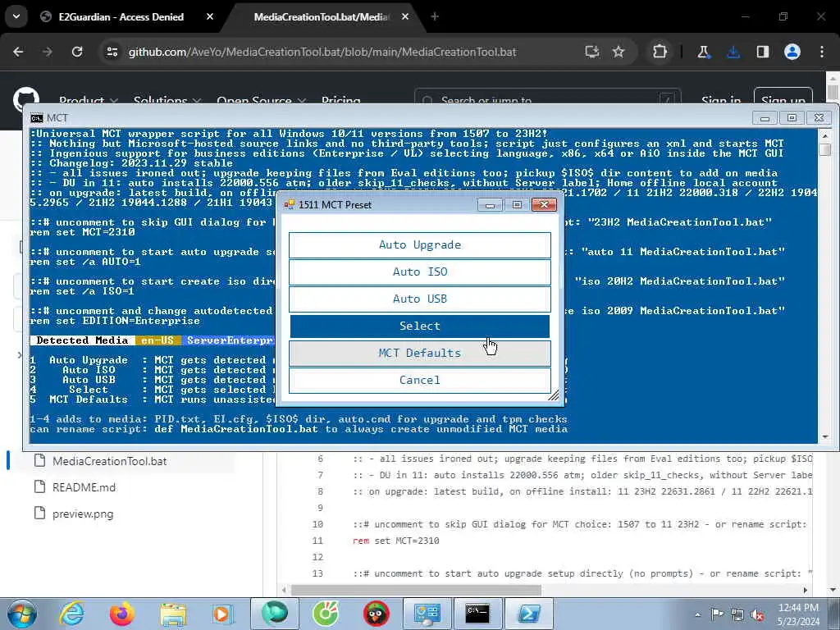Viewport: 840px width, 630px height.
Task: Click the Detected Media label in the console
Action: 83,340
